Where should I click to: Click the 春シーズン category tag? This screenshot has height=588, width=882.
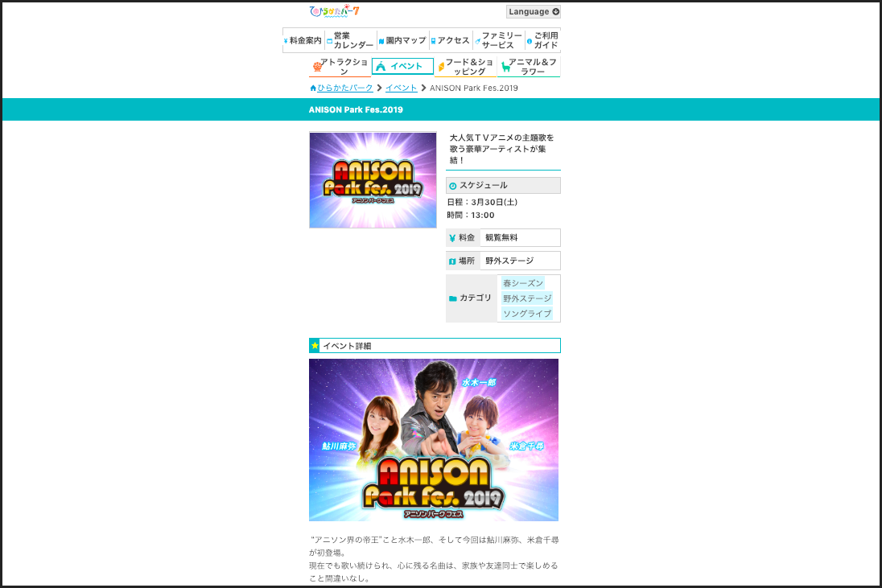point(523,283)
